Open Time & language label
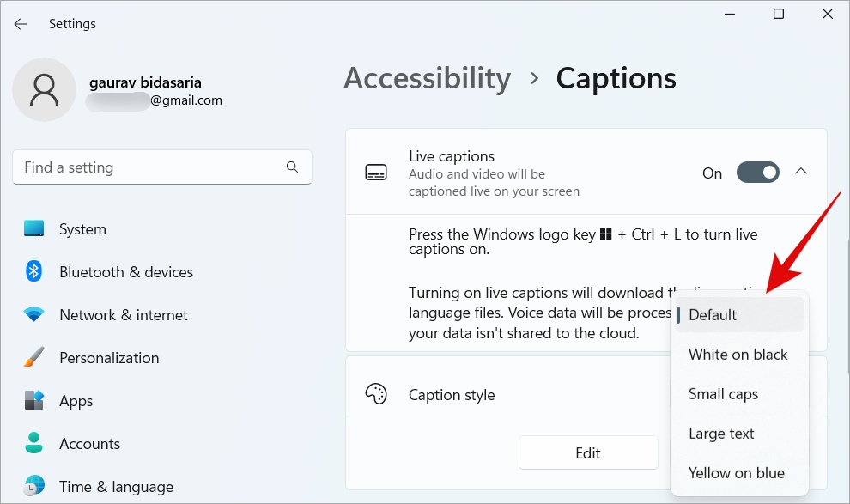Image resolution: width=850 pixels, height=504 pixels. tap(116, 487)
